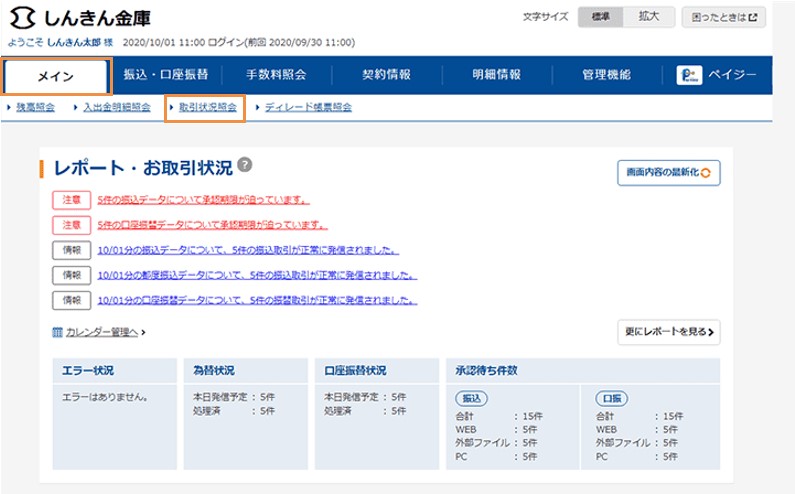Image resolution: width=795 pixels, height=494 pixels.
Task: Switch text size to 拡大
Action: [x=649, y=17]
